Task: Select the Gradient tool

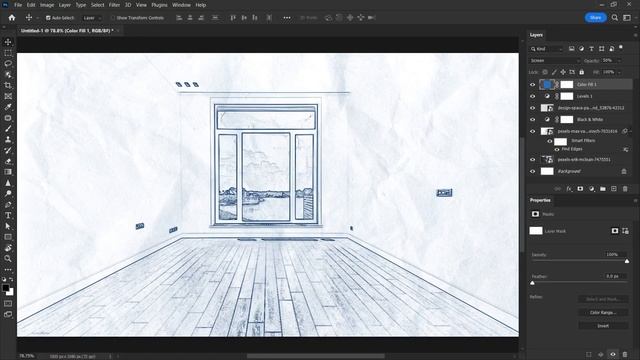Action: (8, 172)
